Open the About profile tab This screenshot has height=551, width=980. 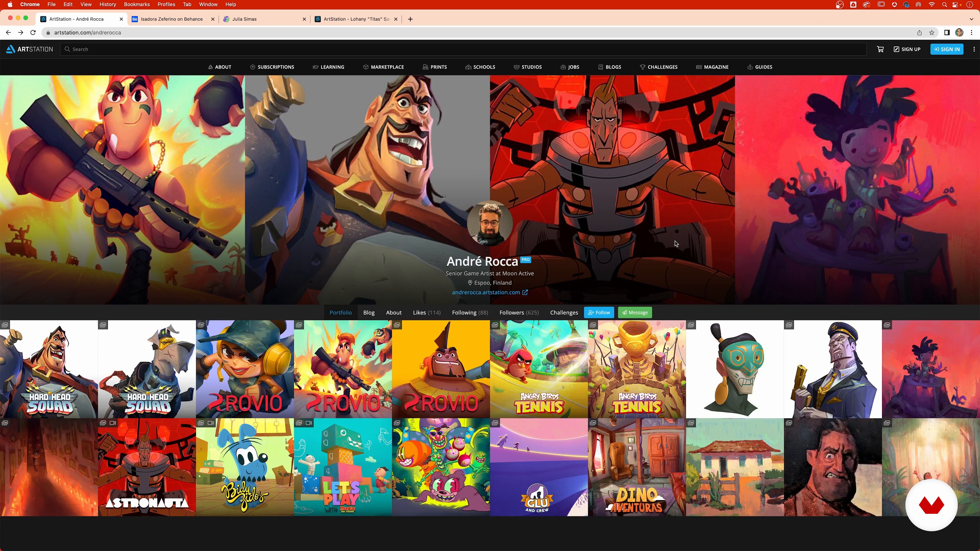[394, 312]
